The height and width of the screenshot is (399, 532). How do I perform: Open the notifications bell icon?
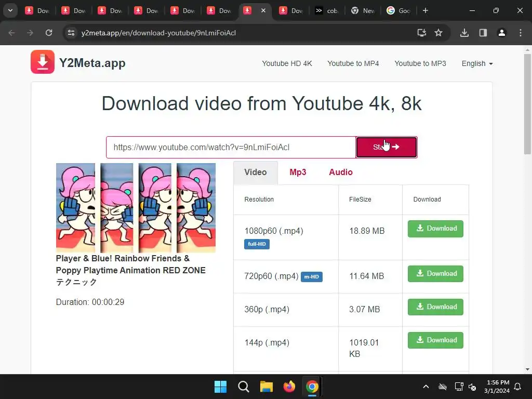(x=518, y=387)
